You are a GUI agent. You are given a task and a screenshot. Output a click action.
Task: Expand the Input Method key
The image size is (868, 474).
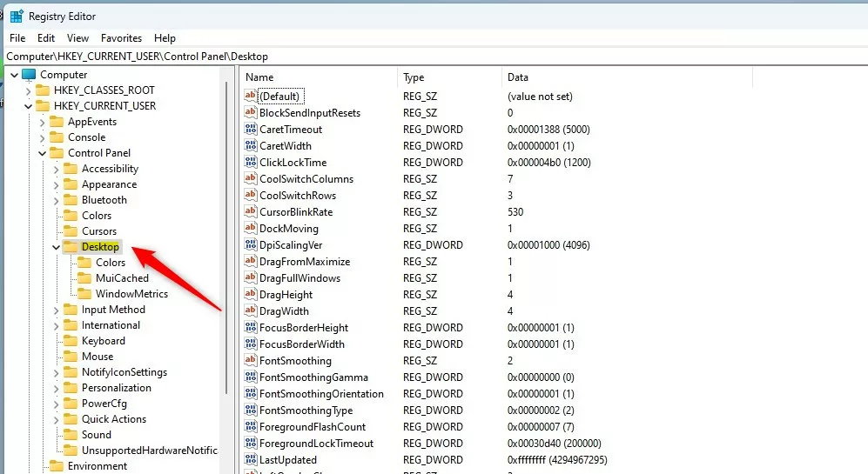tap(56, 310)
